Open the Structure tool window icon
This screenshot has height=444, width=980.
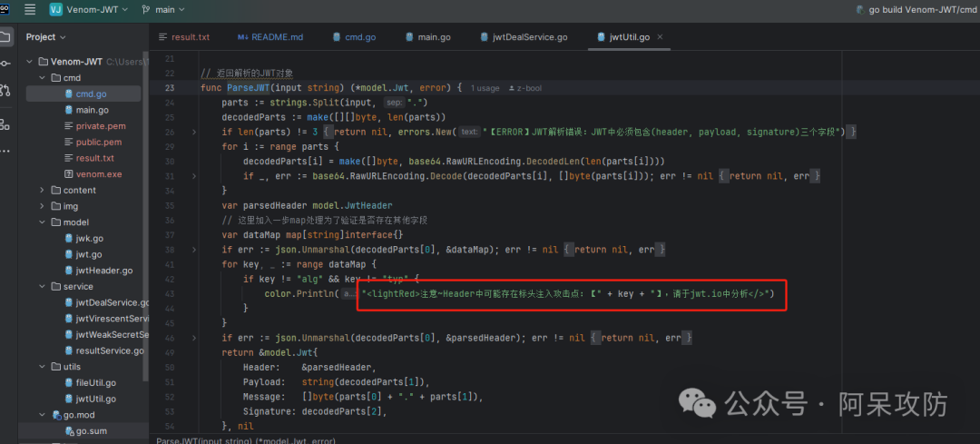(5, 124)
